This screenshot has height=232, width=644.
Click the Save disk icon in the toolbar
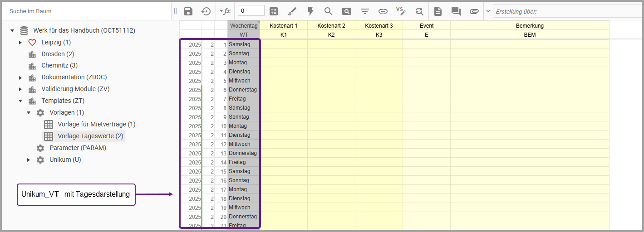tap(188, 11)
